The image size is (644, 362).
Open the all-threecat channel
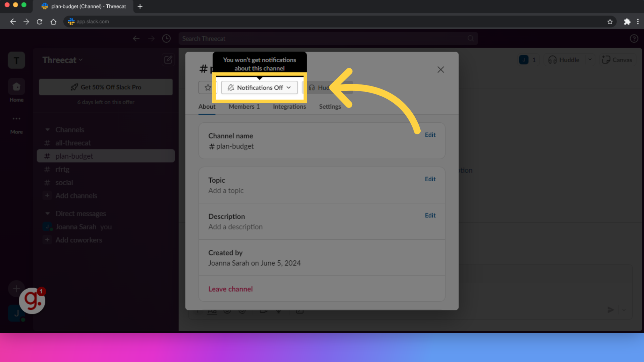106,143
